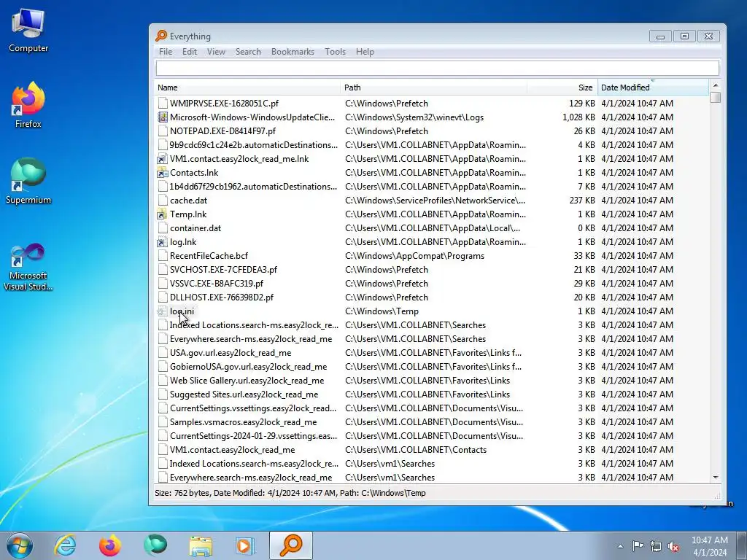Click the results list scroll down arrow

coord(715,477)
